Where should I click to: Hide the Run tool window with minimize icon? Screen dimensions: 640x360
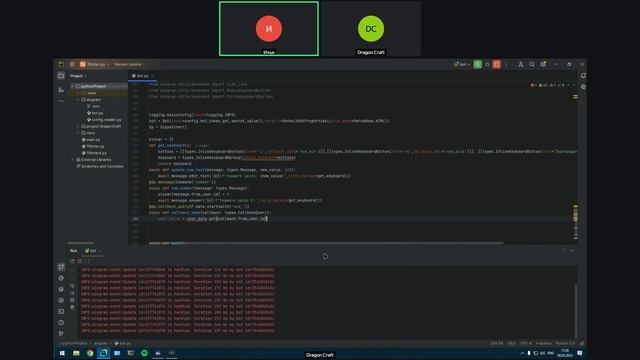[572, 251]
